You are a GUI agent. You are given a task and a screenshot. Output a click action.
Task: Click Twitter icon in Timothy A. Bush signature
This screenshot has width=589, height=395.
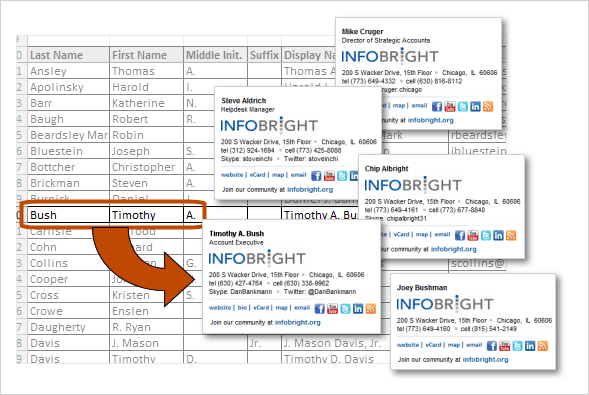click(x=345, y=309)
